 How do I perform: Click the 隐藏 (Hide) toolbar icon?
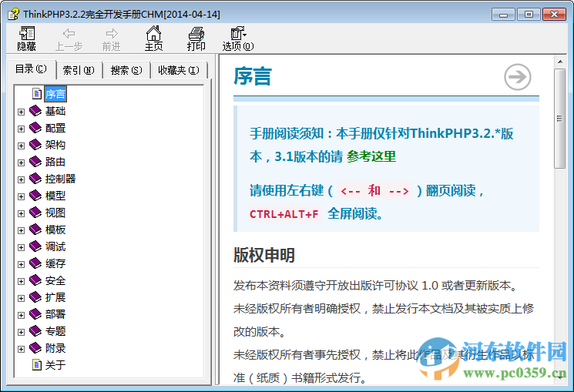pos(27,39)
